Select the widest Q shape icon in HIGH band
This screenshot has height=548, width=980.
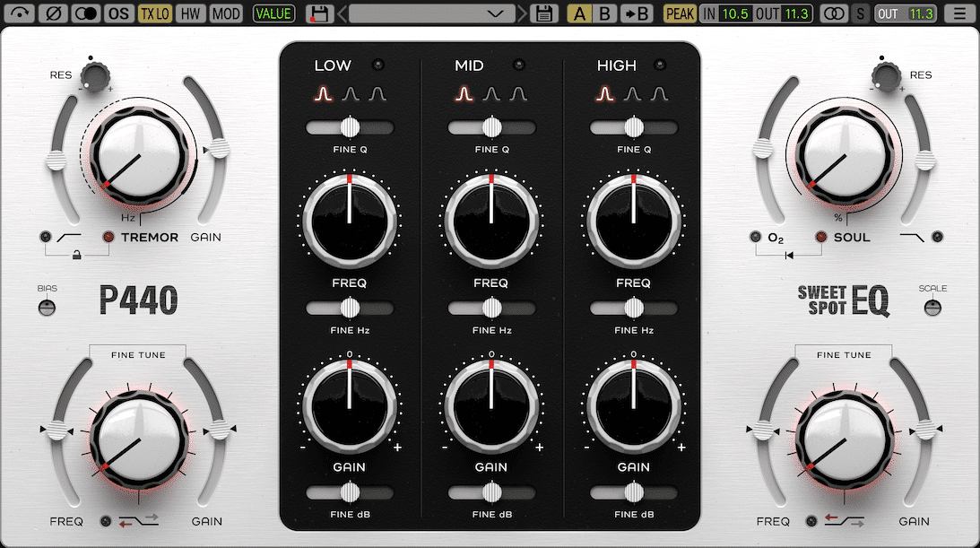660,93
